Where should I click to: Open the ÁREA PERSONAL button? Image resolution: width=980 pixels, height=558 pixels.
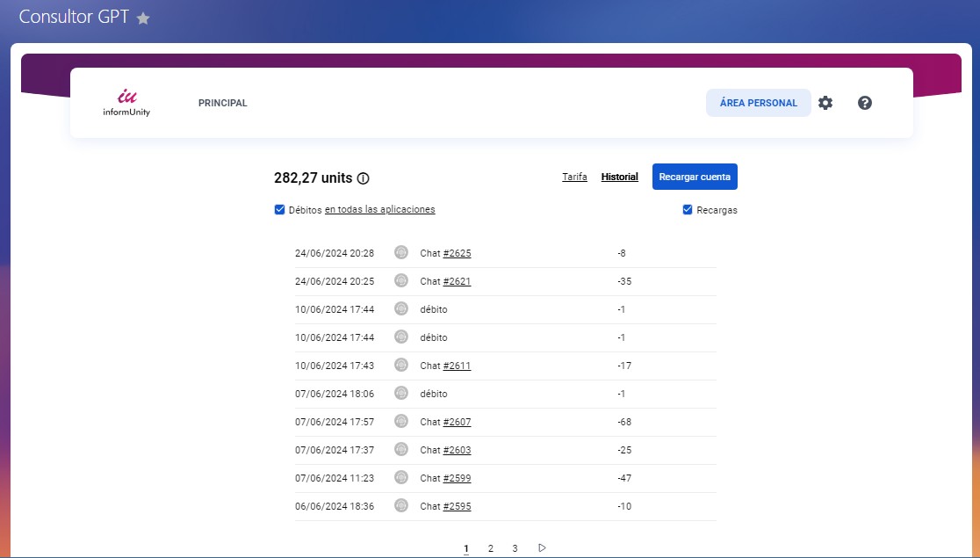[758, 103]
